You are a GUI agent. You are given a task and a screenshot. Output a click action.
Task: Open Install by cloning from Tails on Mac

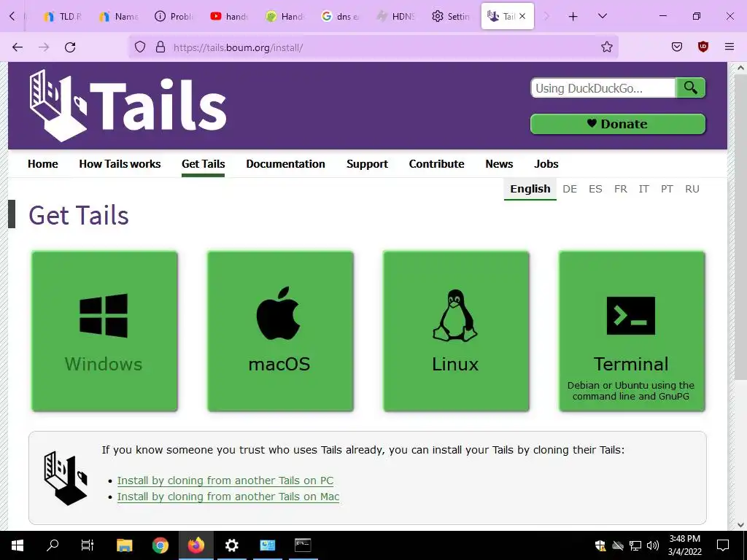(228, 497)
